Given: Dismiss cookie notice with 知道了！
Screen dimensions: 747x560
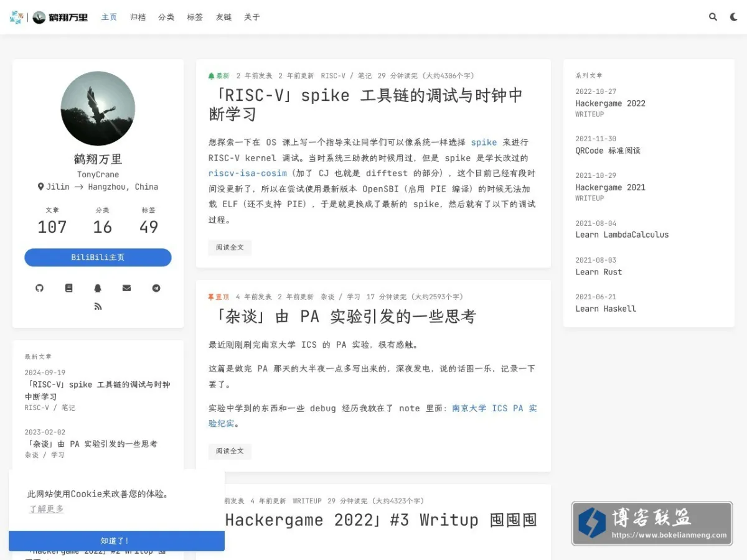Looking at the screenshot, I should (116, 541).
